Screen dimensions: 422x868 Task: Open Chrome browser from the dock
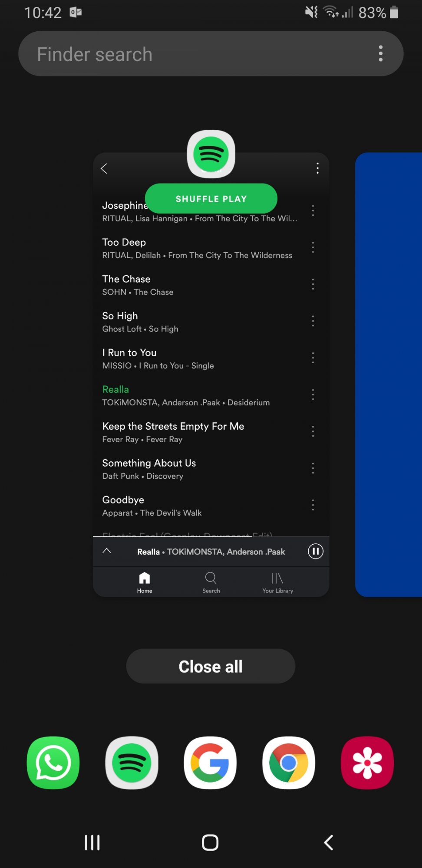289,763
